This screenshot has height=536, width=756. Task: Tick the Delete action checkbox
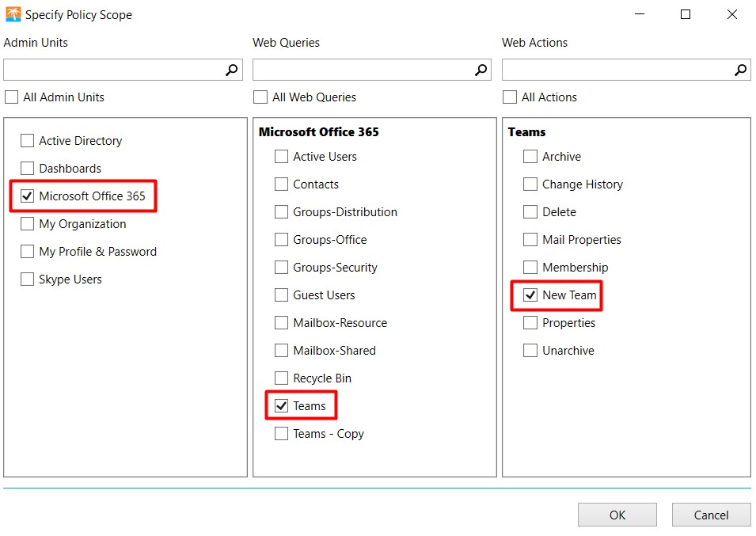(530, 212)
